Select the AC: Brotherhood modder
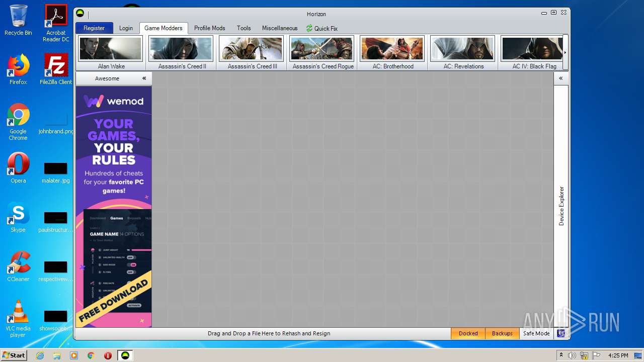This screenshot has width=644, height=362. click(x=393, y=53)
